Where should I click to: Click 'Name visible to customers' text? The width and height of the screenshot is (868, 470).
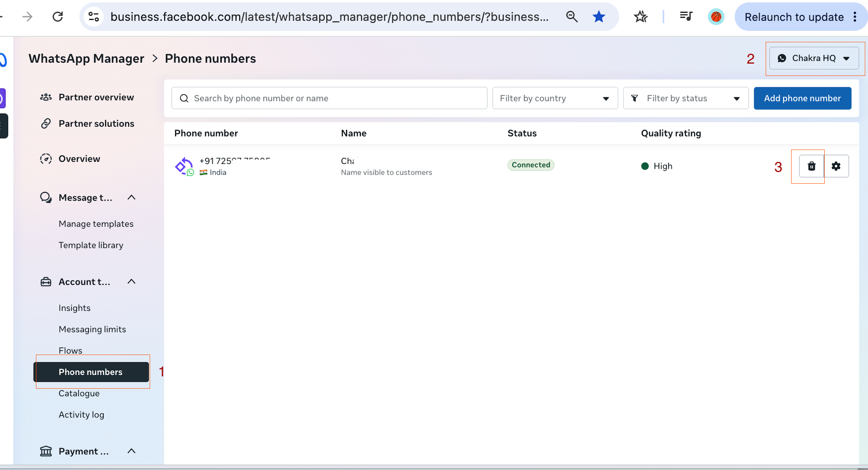pyautogui.click(x=387, y=172)
